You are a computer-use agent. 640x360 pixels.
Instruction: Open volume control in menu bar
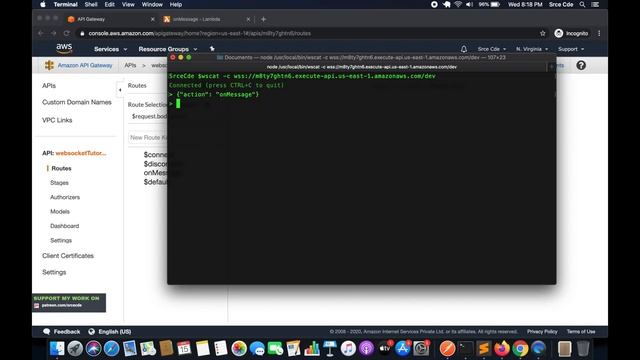[x=469, y=4]
